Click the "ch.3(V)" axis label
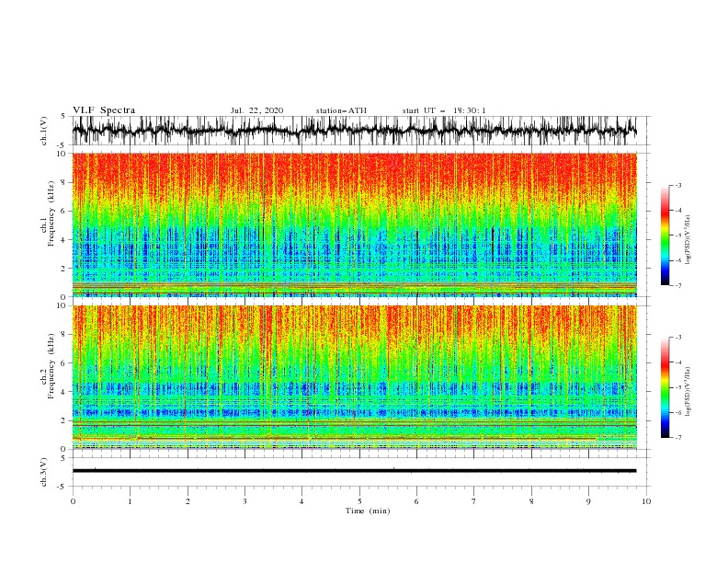 (x=43, y=472)
